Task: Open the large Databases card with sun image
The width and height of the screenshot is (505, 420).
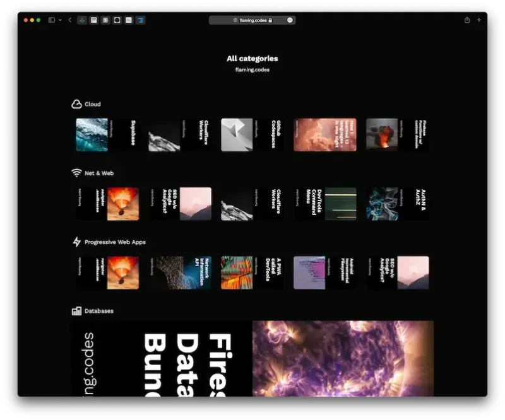Action: pyautogui.click(x=252, y=359)
